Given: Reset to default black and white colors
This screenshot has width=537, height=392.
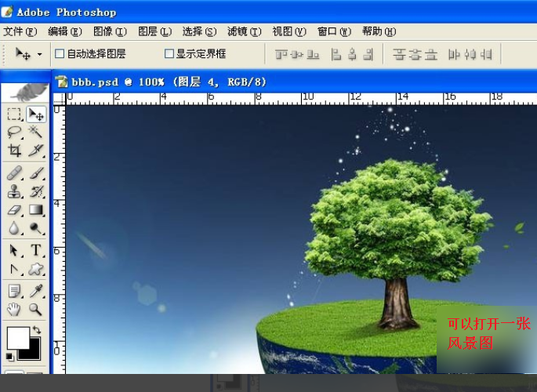Looking at the screenshot, I should click(9, 357).
